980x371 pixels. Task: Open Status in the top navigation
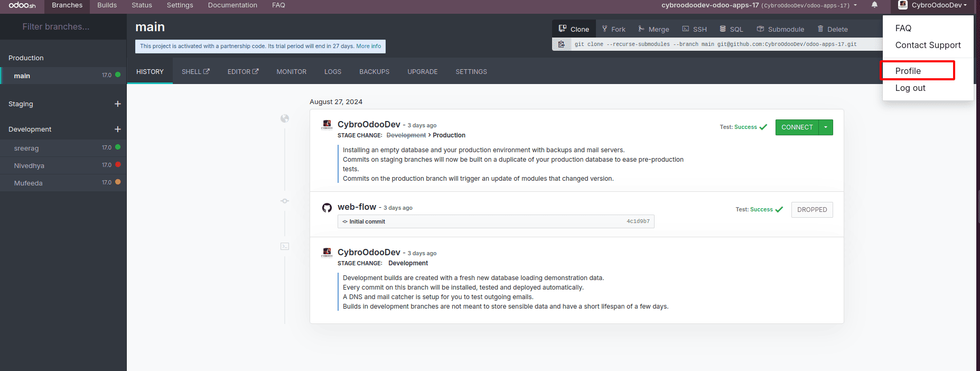[142, 5]
